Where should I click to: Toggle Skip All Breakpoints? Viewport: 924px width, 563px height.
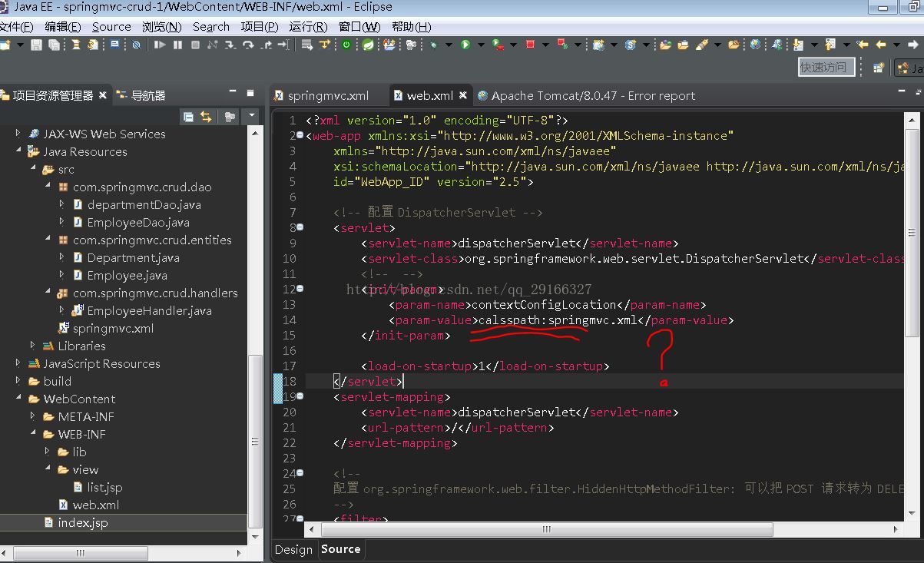tap(136, 45)
